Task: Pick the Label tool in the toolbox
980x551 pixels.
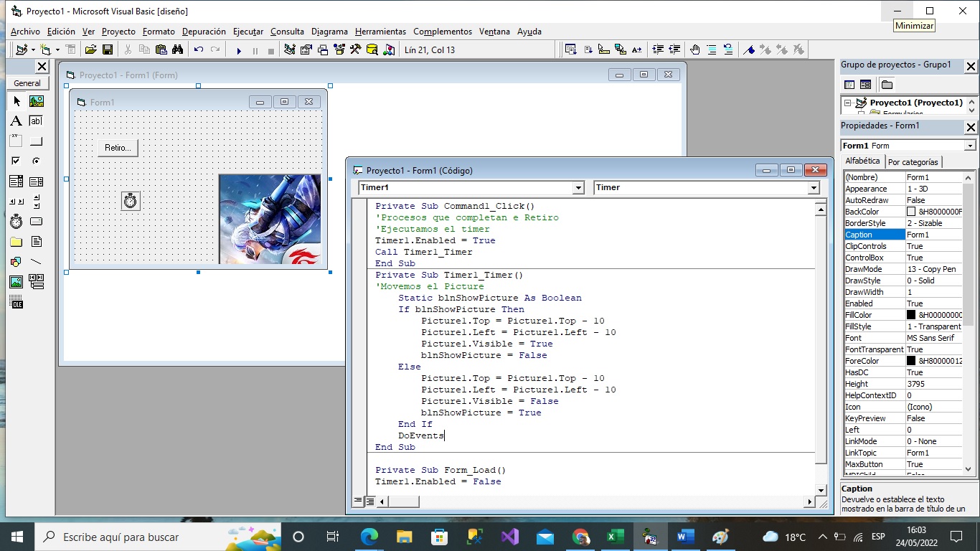Action: pyautogui.click(x=16, y=121)
